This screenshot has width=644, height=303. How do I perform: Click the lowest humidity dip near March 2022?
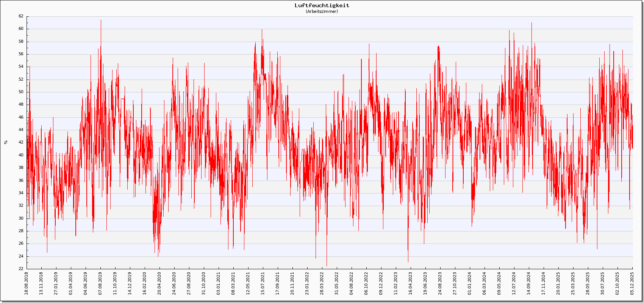click(x=327, y=266)
